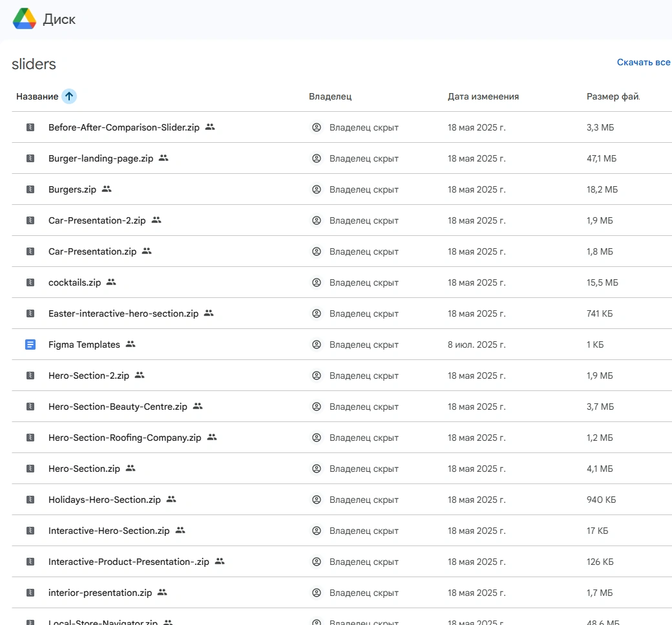Open Interactive-Product-Presentation-.zip file
This screenshot has width=672, height=625.
(x=129, y=562)
